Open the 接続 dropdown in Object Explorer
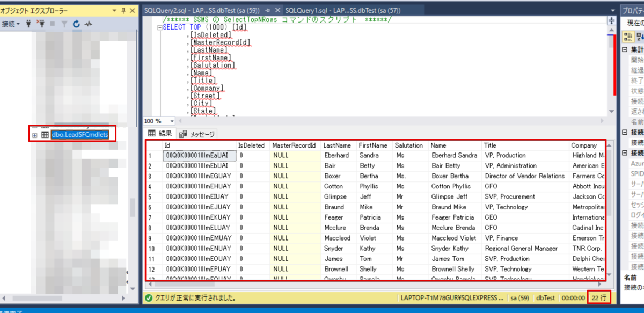This screenshot has width=644, height=313. coord(10,24)
